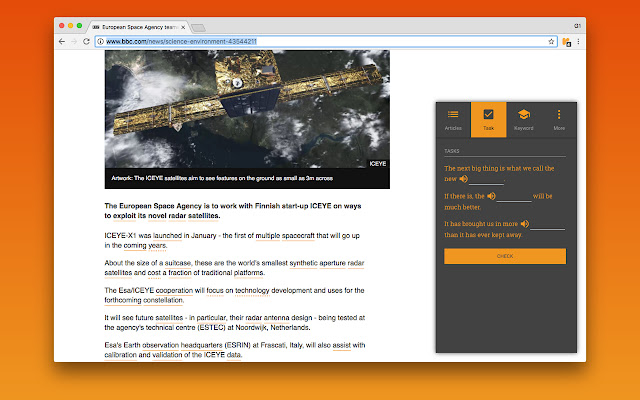The image size is (640, 400).
Task: Click the underlined word 'cooperation'
Action: click(x=174, y=290)
